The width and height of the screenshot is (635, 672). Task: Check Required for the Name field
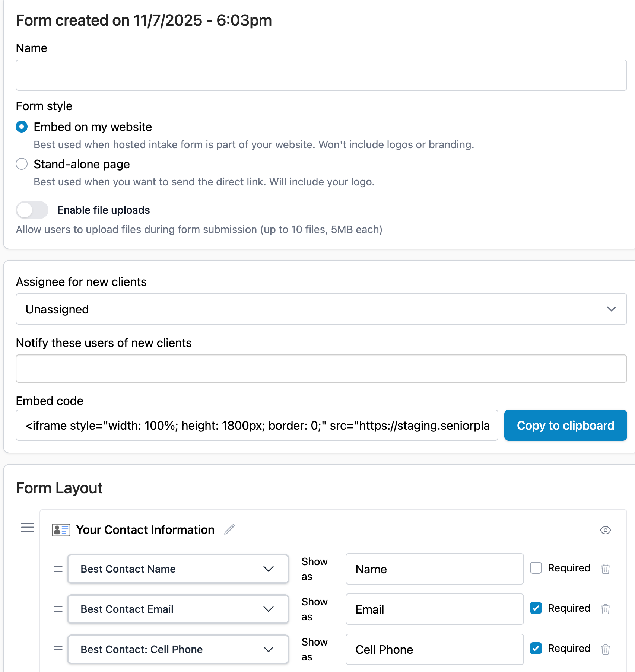pyautogui.click(x=536, y=568)
